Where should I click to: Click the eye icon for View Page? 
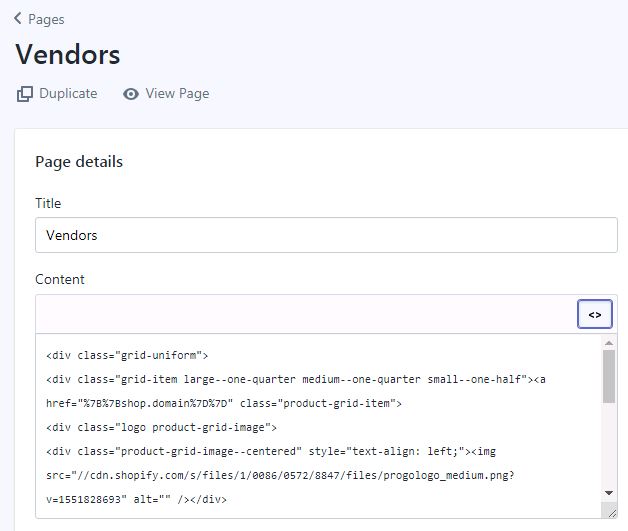131,94
